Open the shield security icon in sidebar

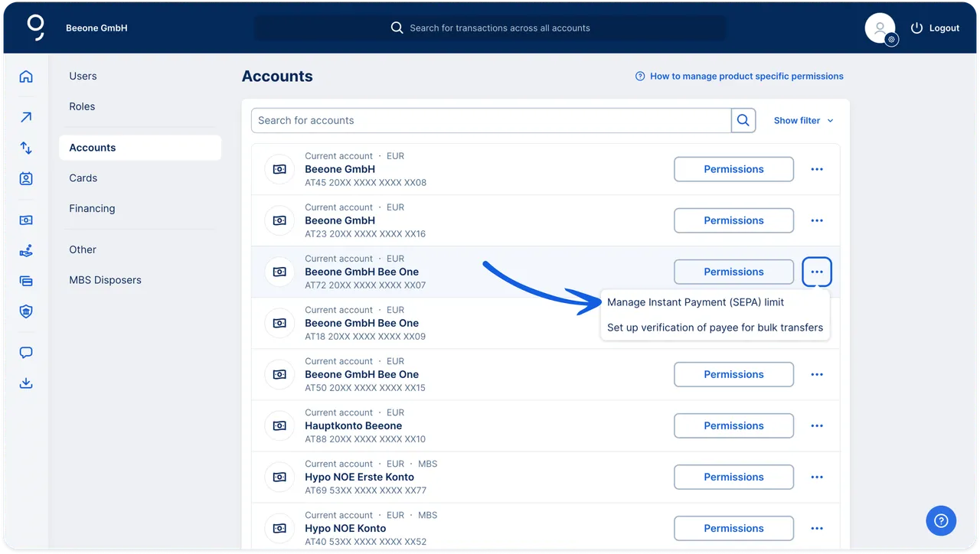[26, 311]
